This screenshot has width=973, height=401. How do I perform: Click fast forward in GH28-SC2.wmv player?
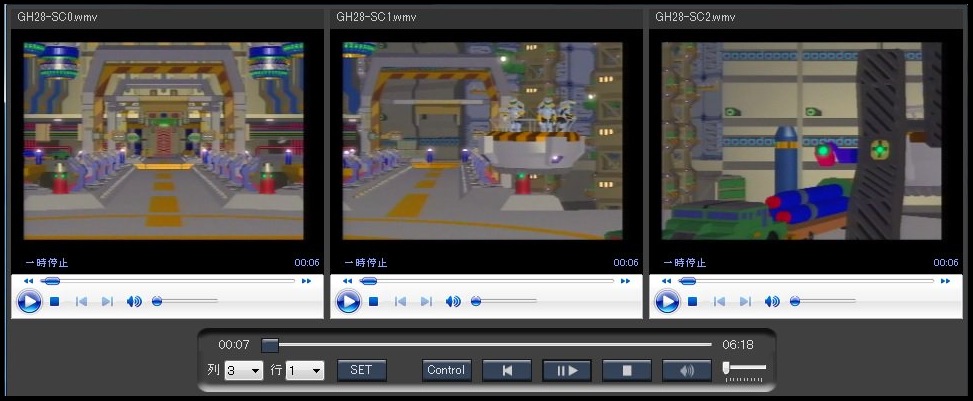945,281
